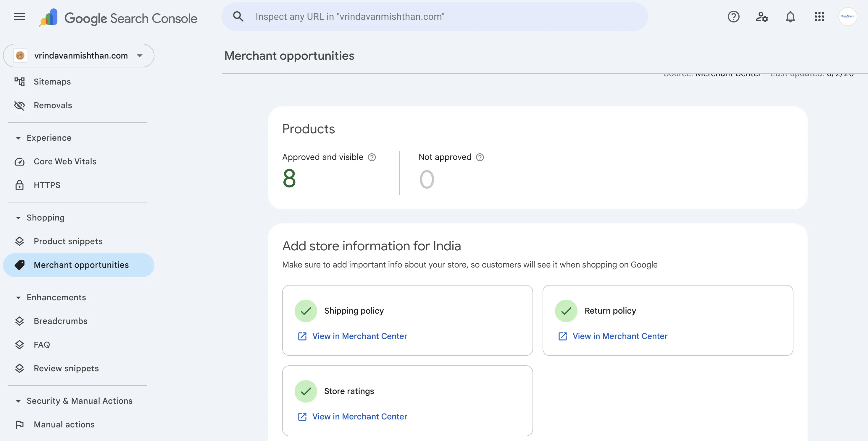Click the URL inspection search field
The image size is (868, 441).
click(x=435, y=17)
